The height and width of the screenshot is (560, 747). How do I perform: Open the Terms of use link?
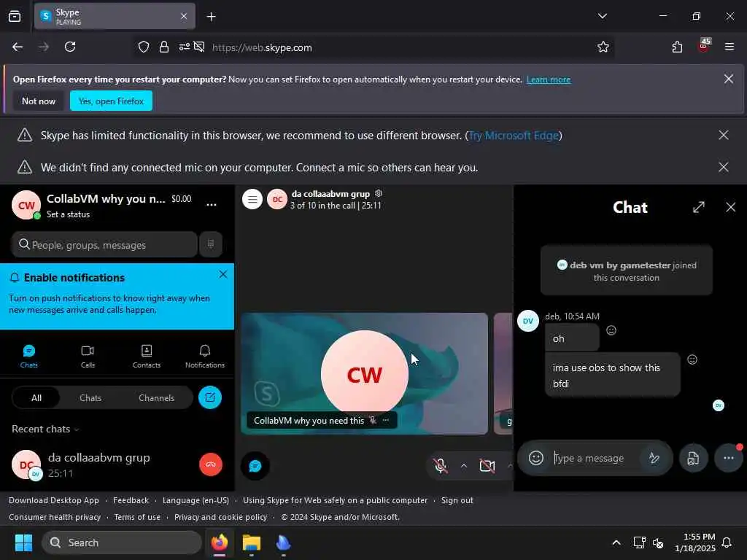pyautogui.click(x=137, y=517)
